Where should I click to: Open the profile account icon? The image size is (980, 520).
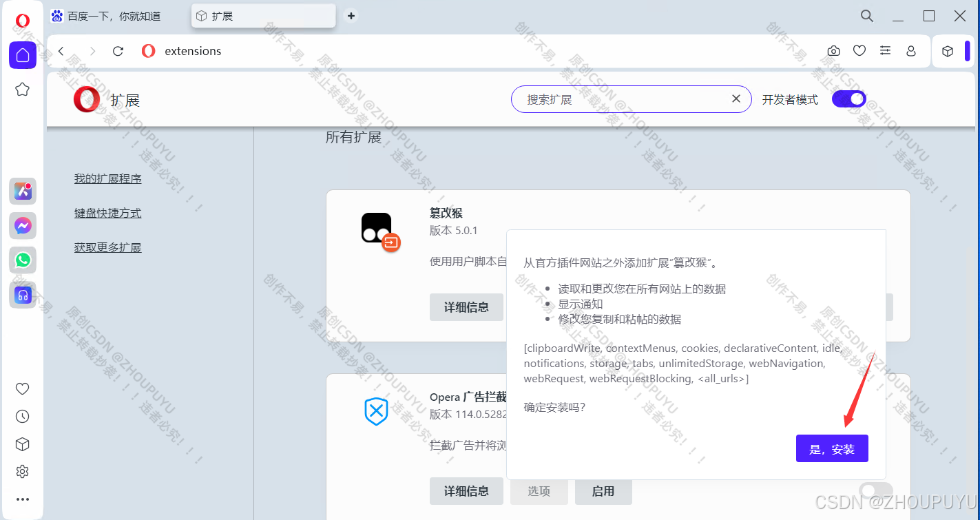click(911, 51)
